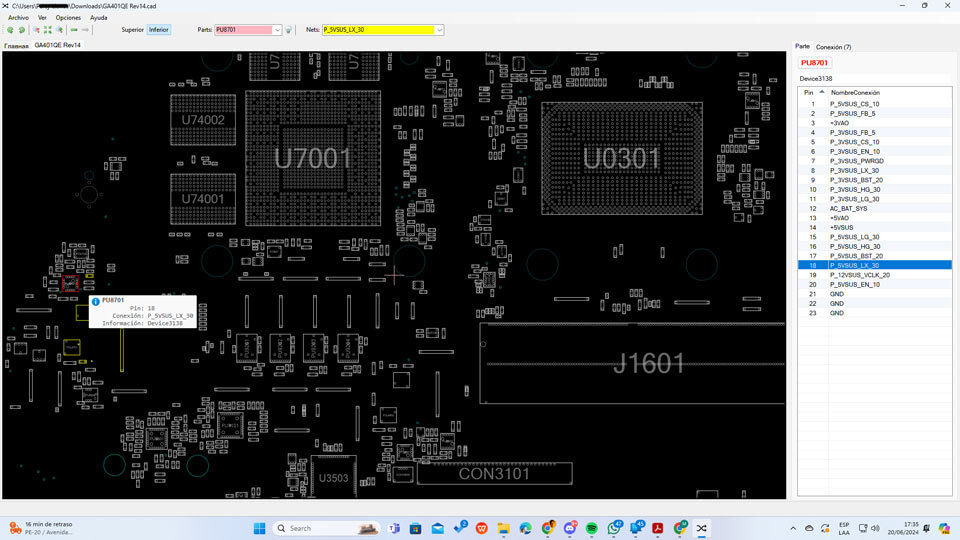Image resolution: width=960 pixels, height=540 pixels.
Task: Click the info icon in the PU8701 tooltip
Action: [x=96, y=301]
